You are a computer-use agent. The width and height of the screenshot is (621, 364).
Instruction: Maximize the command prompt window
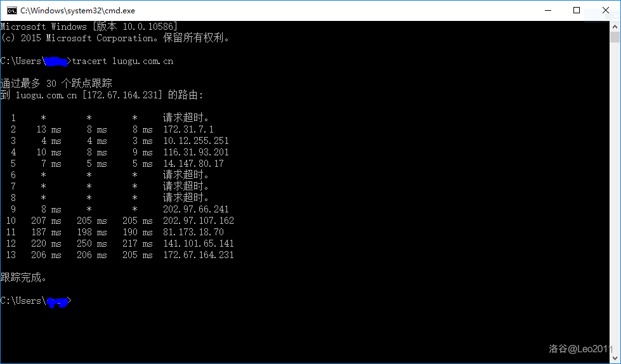click(x=577, y=10)
